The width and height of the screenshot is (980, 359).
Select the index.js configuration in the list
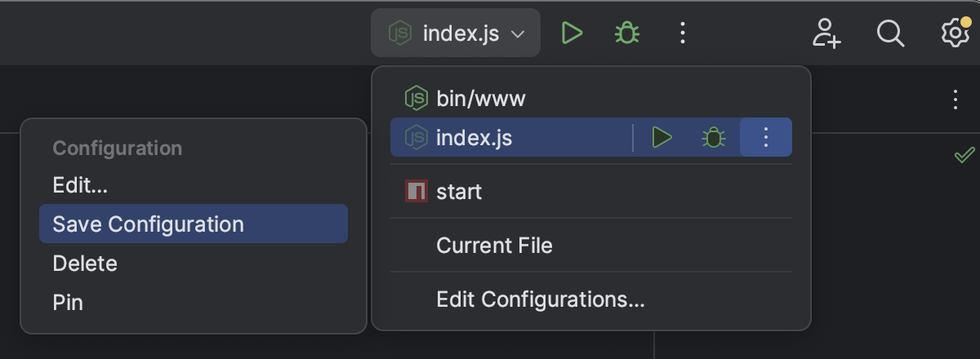[x=474, y=138]
